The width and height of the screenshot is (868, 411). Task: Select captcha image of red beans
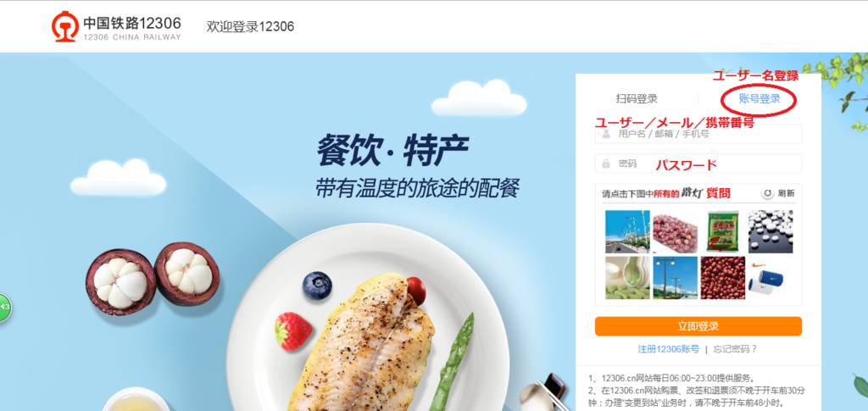pyautogui.click(x=722, y=278)
